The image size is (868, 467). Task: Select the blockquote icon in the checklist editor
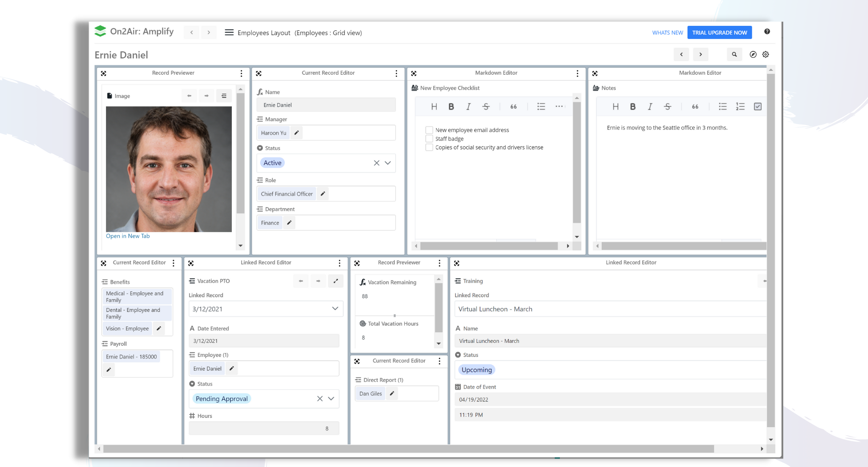pos(513,106)
